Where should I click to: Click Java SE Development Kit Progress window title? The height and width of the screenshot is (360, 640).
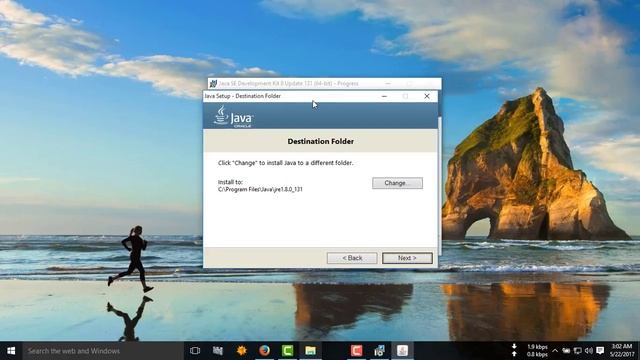point(288,83)
